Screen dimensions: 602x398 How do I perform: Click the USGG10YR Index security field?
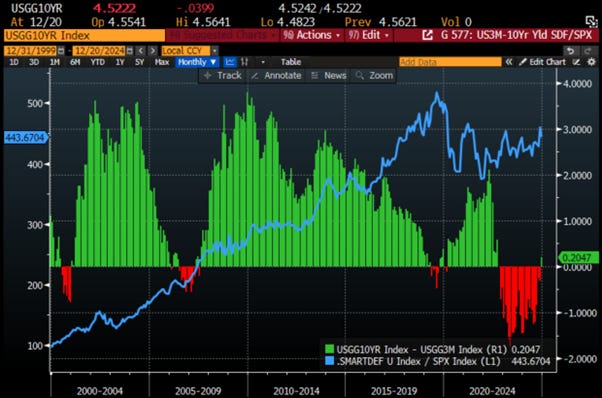84,35
